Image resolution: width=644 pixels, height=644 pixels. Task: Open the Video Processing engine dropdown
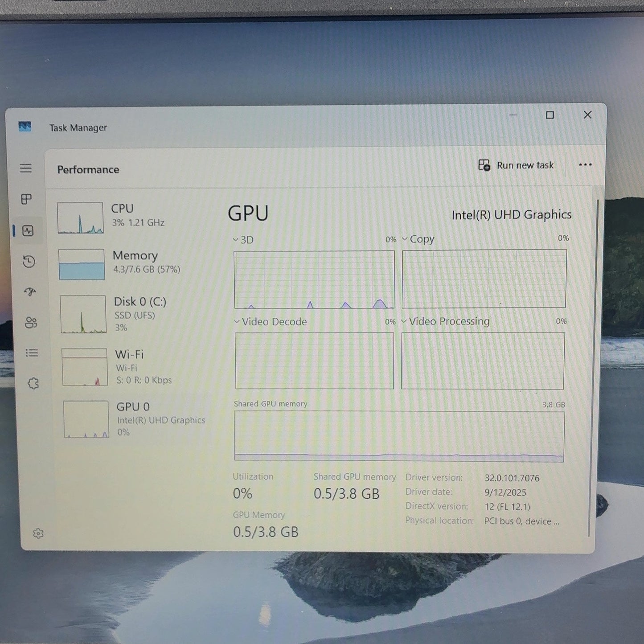point(445,321)
